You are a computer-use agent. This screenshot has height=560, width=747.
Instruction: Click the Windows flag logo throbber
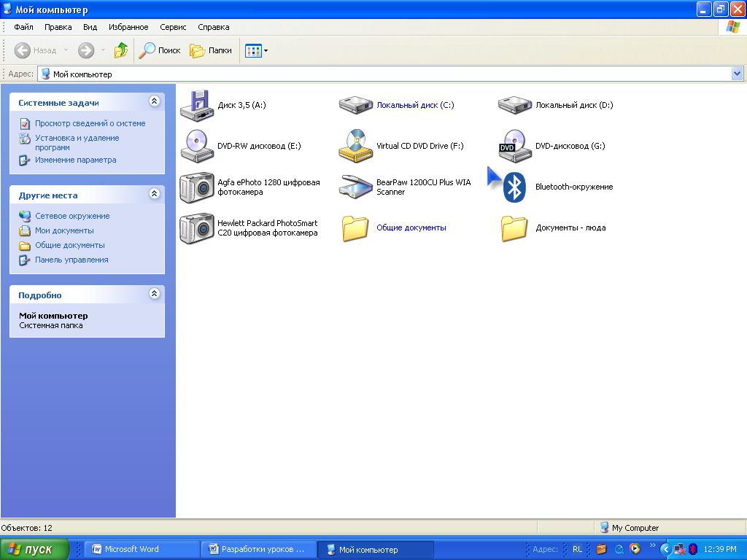pos(732,27)
